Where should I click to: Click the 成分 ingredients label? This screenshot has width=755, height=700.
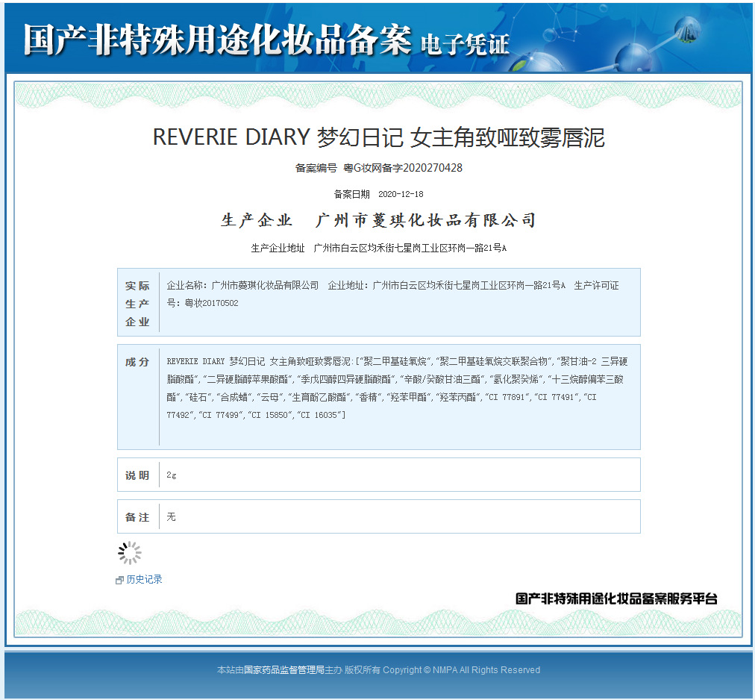click(x=137, y=362)
